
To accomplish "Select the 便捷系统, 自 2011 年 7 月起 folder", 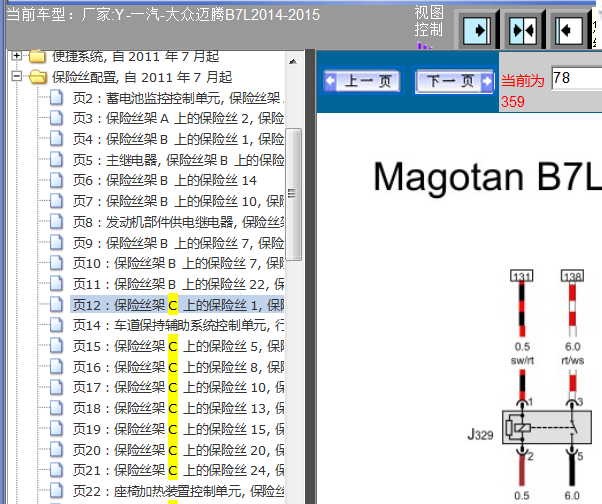I will pyautogui.click(x=135, y=57).
